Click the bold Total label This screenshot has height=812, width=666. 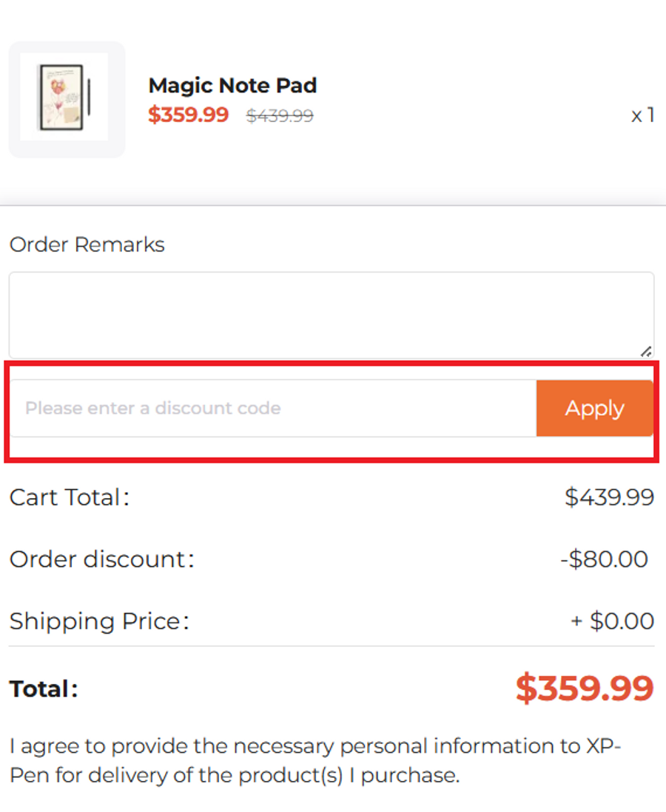click(44, 690)
